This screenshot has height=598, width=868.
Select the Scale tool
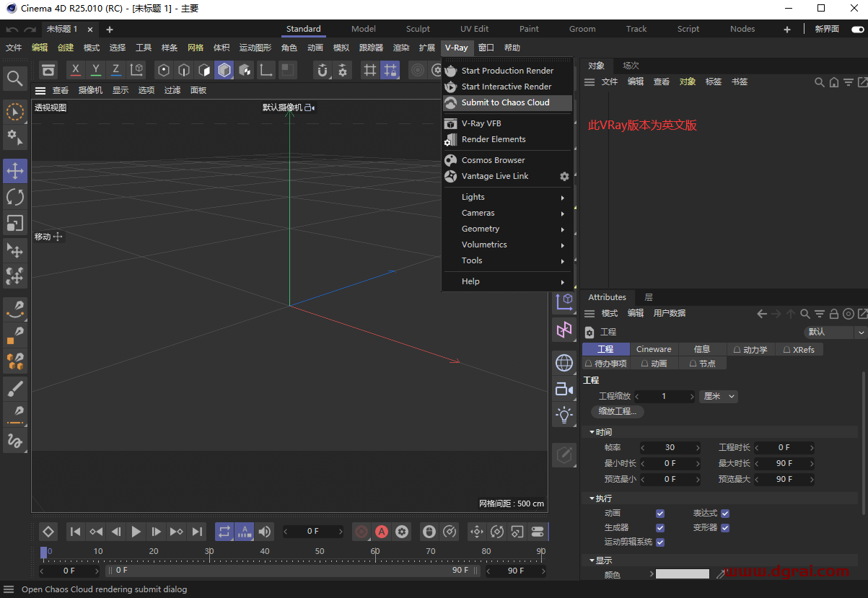tap(14, 223)
